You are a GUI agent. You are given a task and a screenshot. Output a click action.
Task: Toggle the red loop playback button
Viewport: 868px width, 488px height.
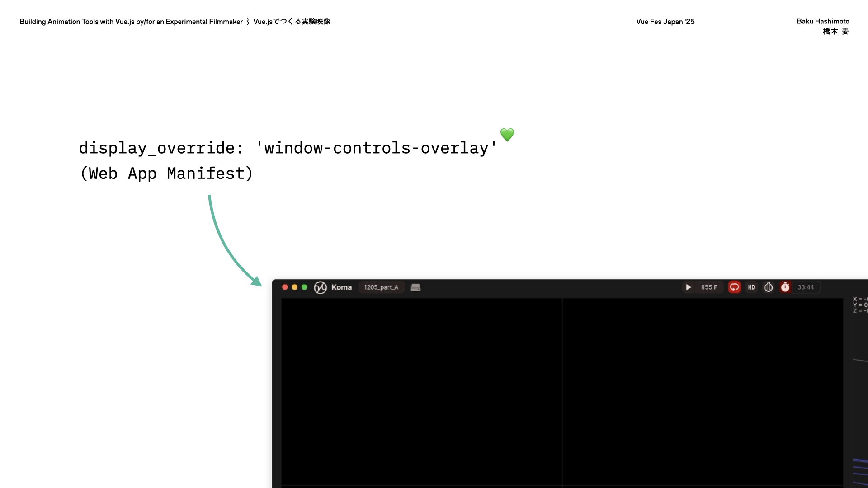734,287
